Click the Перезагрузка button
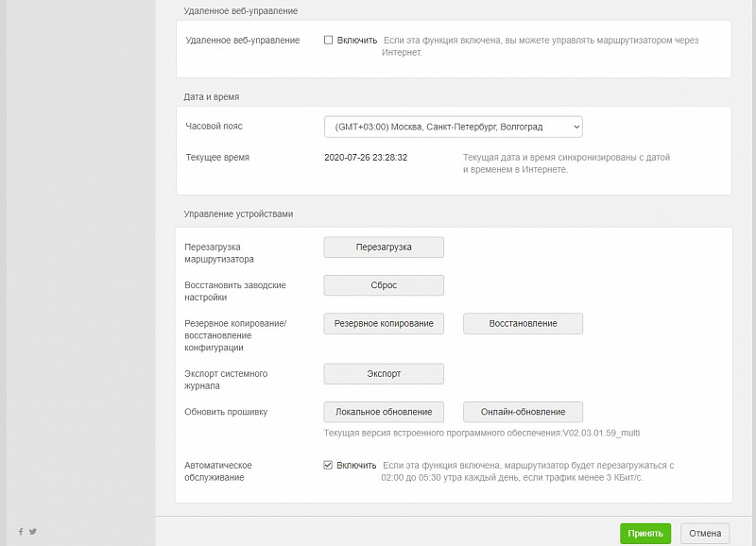This screenshot has height=546, width=756. 384,247
